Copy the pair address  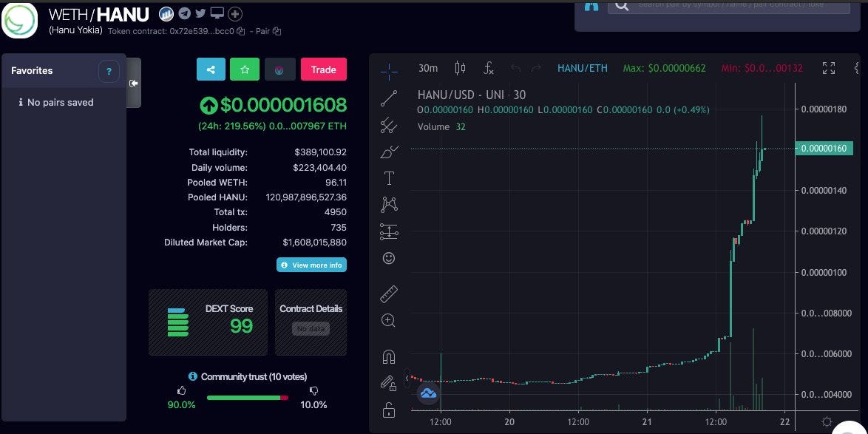pos(277,32)
